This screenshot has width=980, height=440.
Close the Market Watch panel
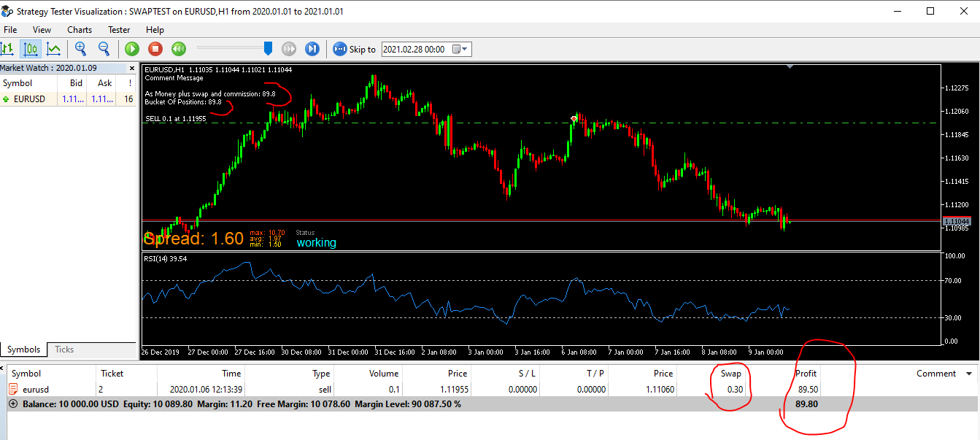coord(132,68)
